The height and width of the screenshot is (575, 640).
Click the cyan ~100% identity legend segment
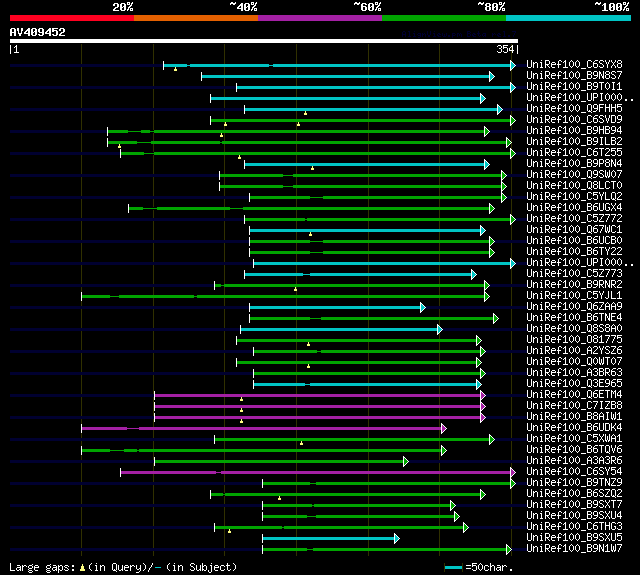[x=569, y=18]
